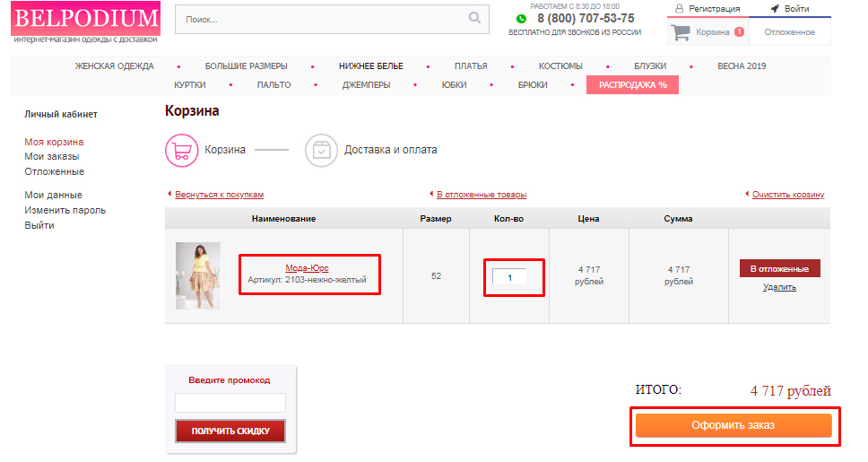This screenshot has width=868, height=462.
Task: Click the product dress thumbnail
Action: click(198, 275)
